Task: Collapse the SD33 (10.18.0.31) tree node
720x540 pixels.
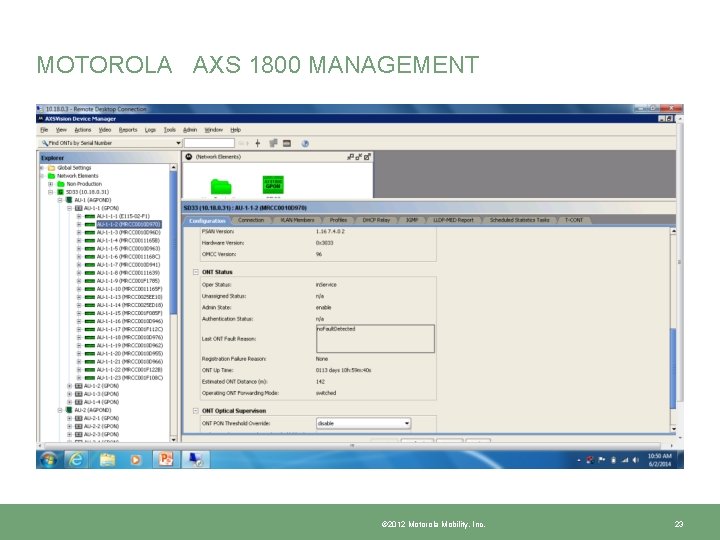Action: point(51,192)
